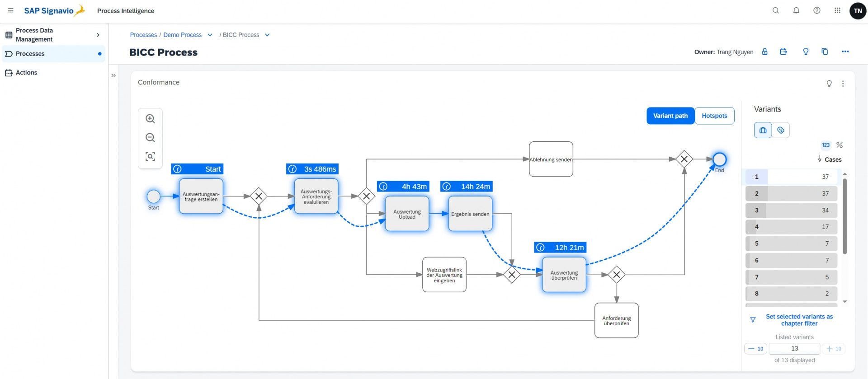Open the help question mark icon
The image size is (868, 379).
tap(816, 10)
